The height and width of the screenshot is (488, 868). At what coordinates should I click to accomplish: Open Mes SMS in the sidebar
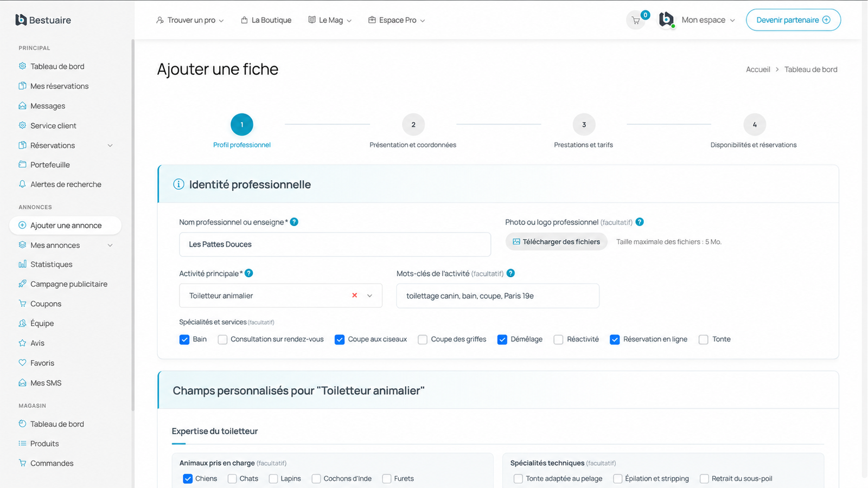coord(46,383)
